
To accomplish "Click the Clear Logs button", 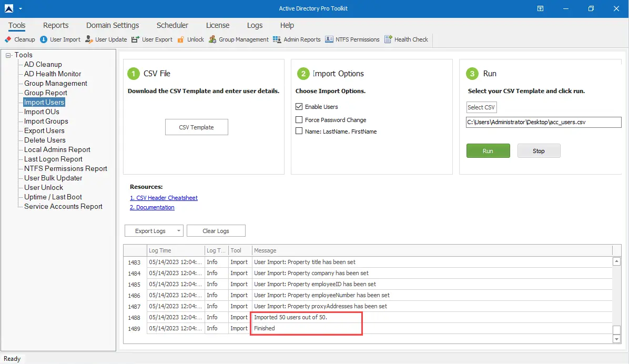I will [x=216, y=231].
